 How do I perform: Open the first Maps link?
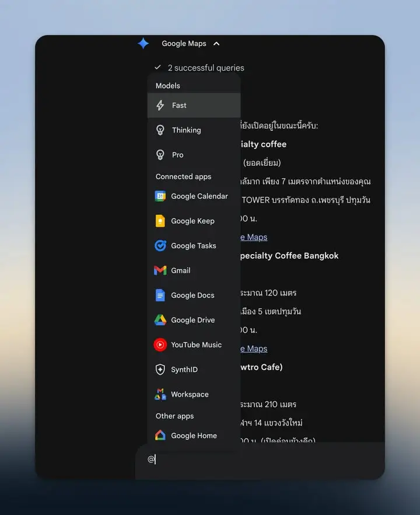coord(254,237)
